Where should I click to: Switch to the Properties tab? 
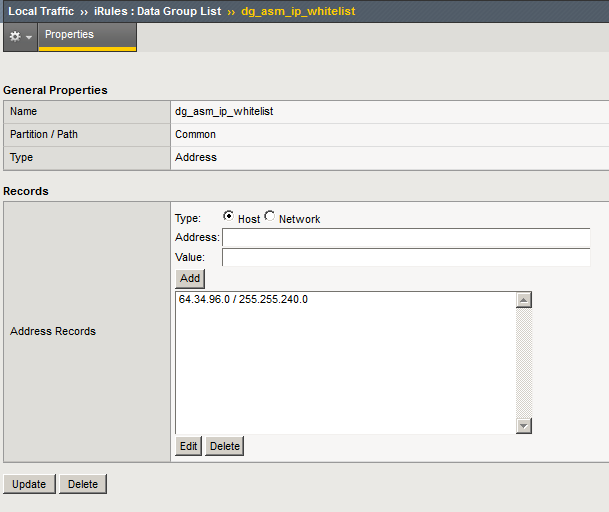pyautogui.click(x=69, y=35)
